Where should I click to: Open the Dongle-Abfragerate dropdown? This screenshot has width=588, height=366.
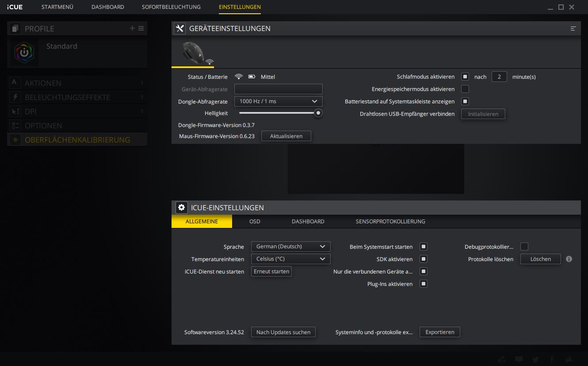click(x=279, y=101)
